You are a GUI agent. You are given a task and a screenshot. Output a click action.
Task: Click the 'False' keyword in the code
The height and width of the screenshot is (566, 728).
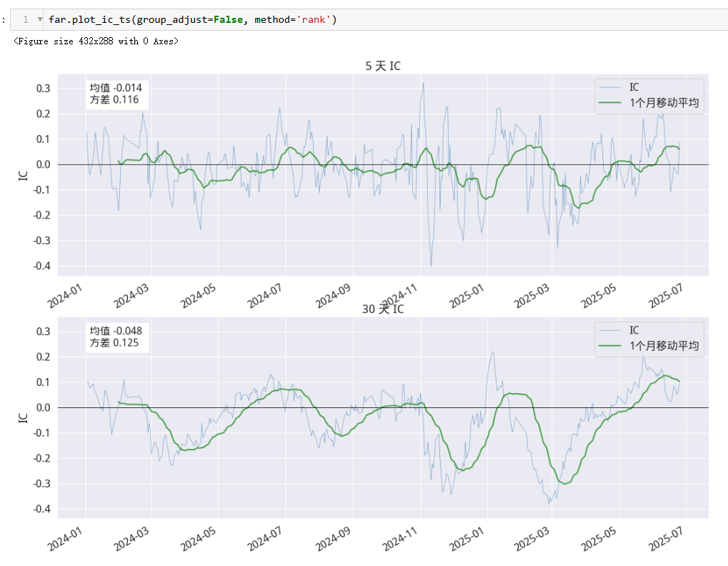click(228, 19)
